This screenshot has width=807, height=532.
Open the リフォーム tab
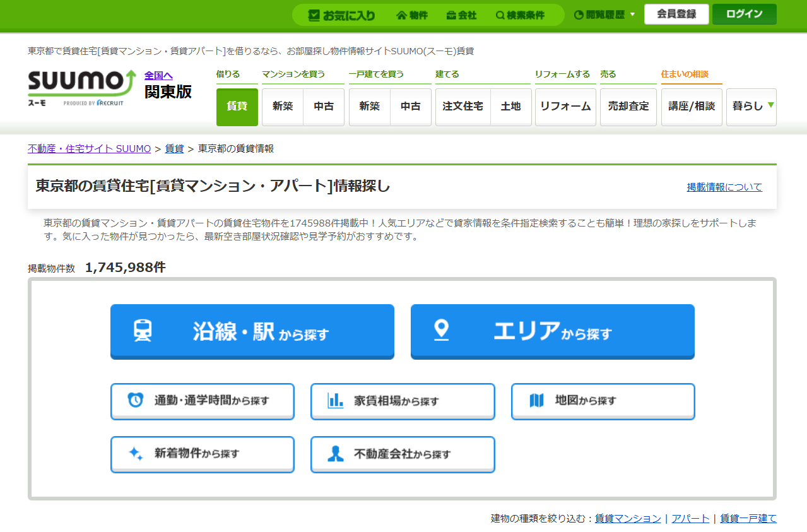[x=565, y=107]
